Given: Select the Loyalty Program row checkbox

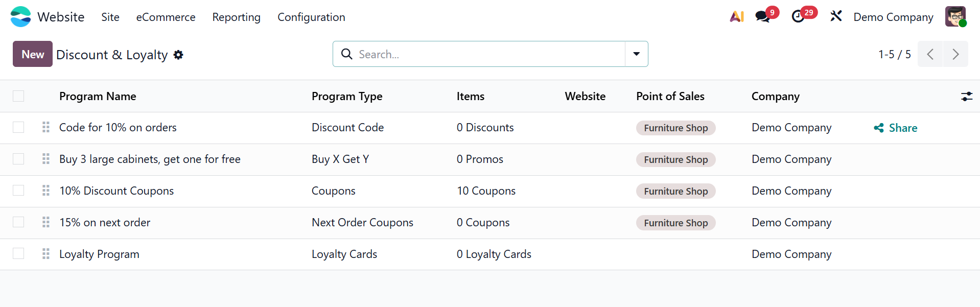Looking at the screenshot, I should coord(18,254).
